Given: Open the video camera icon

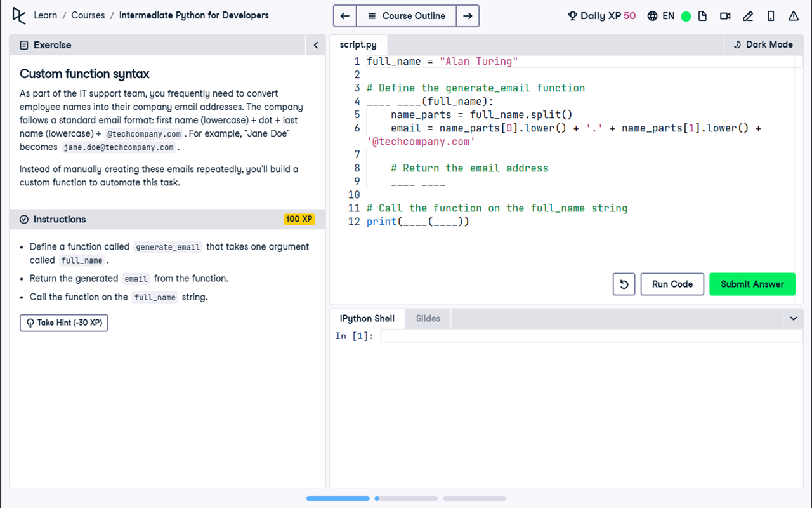Looking at the screenshot, I should coord(725,16).
